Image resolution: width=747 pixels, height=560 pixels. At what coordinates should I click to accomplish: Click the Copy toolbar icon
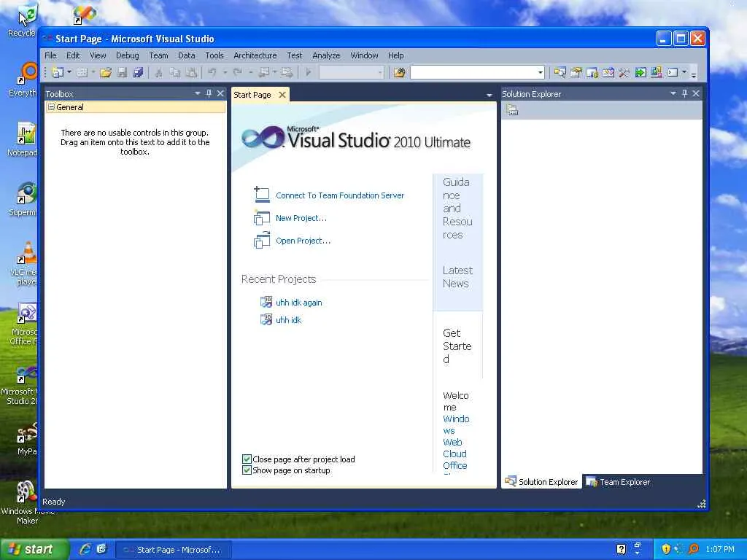pyautogui.click(x=175, y=72)
